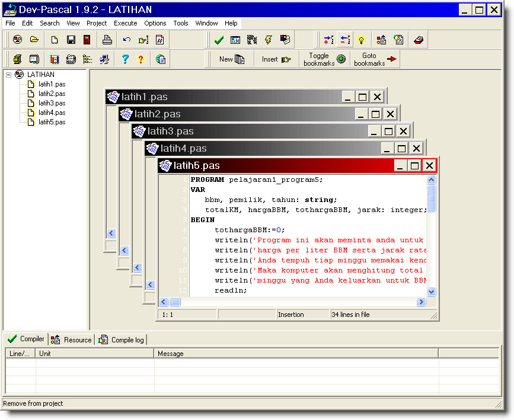Click the scroll-down arrow in latih5.pas editor
514x420 pixels.
coord(431,291)
